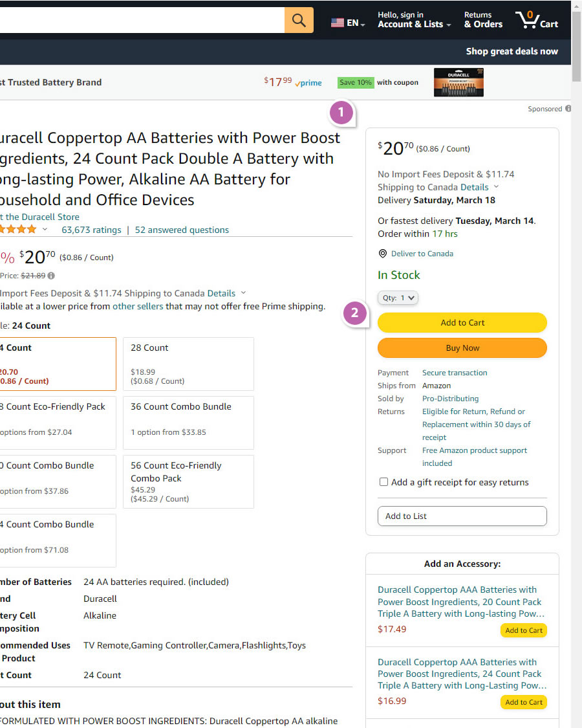Click the star rating icons
Viewport: 582px width, 728px height.
pos(18,230)
